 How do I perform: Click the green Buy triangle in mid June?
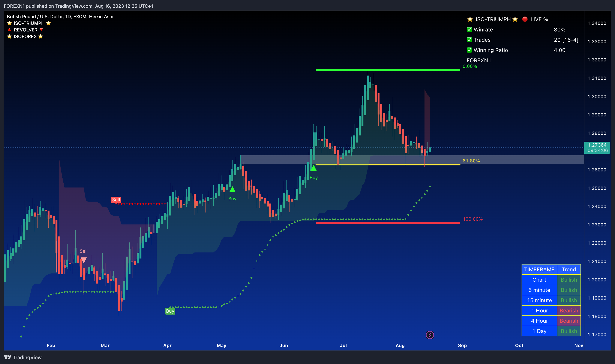point(313,168)
